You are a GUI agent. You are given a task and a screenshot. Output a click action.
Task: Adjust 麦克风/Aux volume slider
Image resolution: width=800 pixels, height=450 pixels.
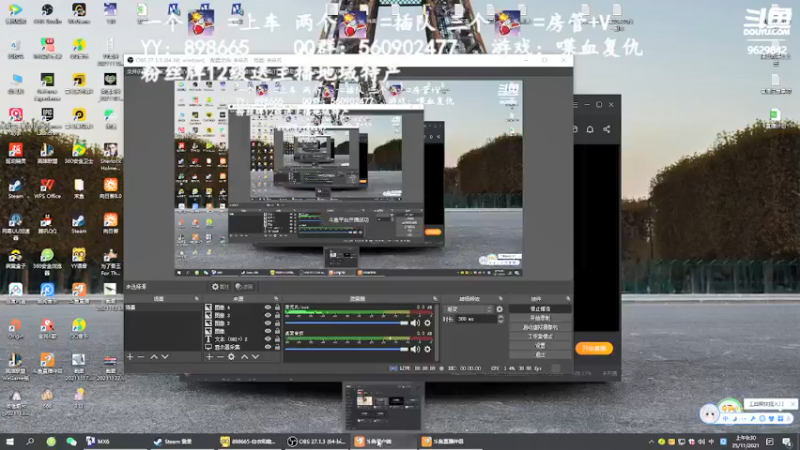coord(347,323)
